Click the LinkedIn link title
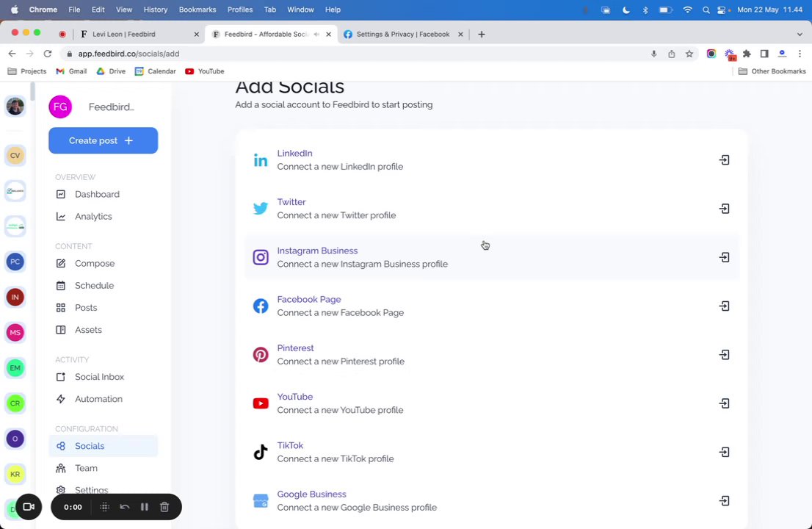Viewport: 812px width, 529px height. [x=294, y=154]
